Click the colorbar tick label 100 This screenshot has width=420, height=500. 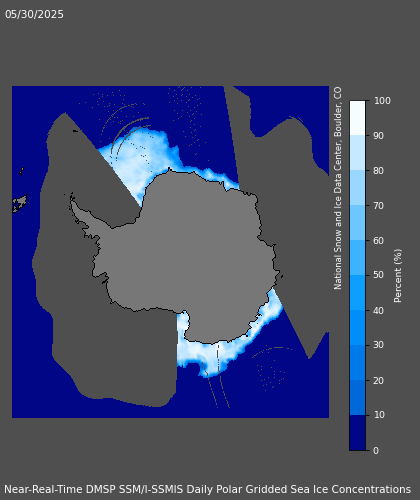(x=382, y=101)
